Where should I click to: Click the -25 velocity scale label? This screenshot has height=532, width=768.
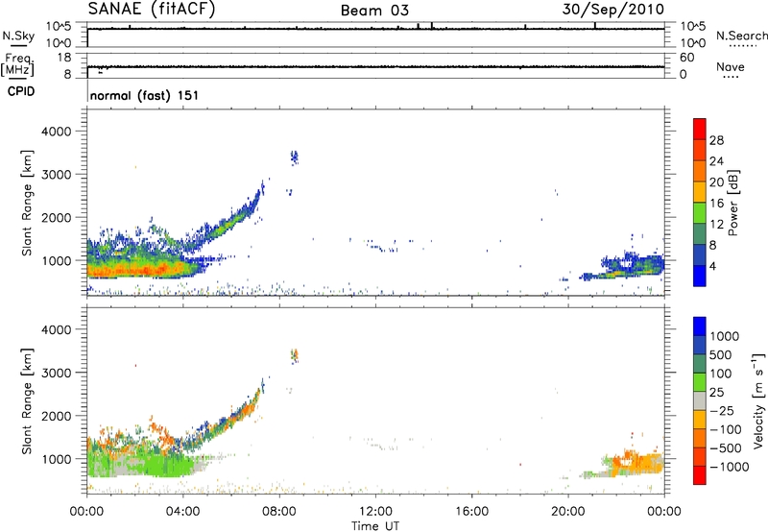(723, 411)
